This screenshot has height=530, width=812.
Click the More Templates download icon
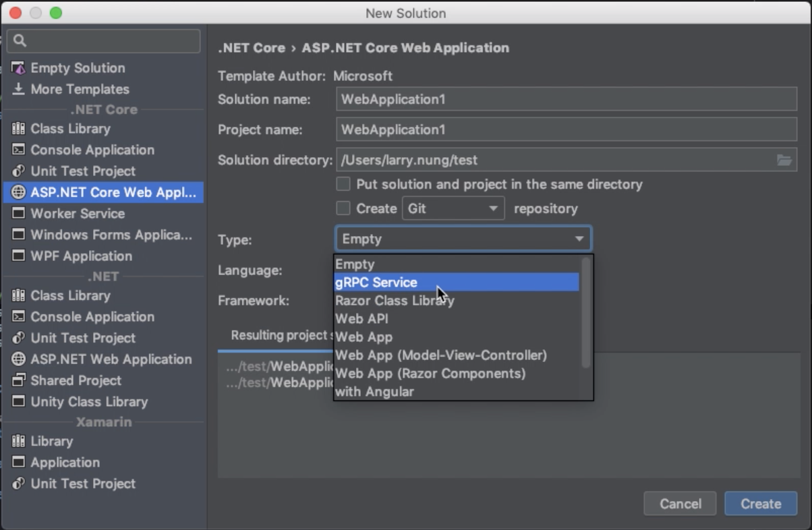coord(19,89)
